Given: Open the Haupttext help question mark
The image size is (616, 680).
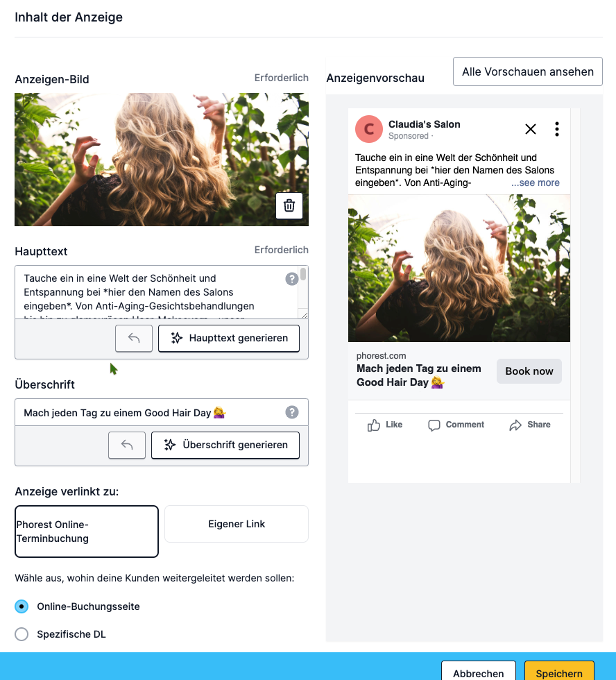Looking at the screenshot, I should [292, 279].
